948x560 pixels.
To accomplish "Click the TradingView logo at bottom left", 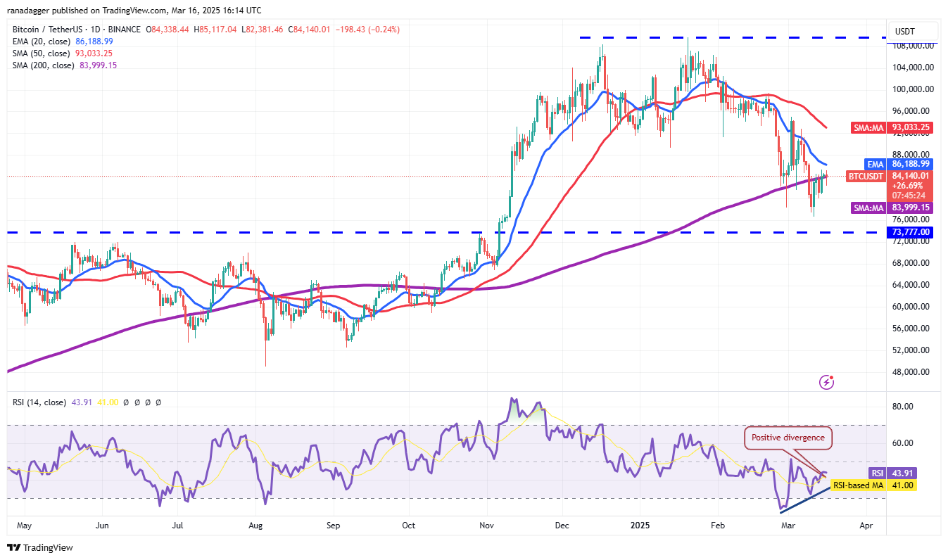I will (x=40, y=547).
